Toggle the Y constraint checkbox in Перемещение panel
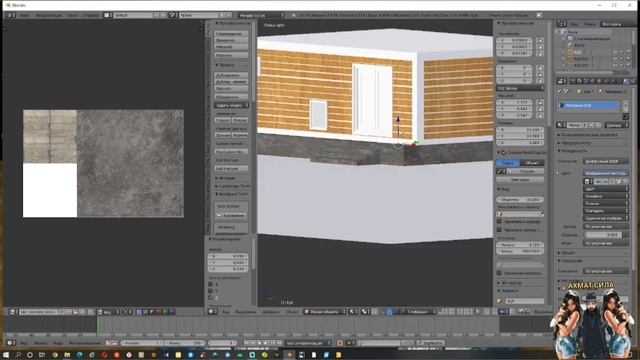Image resolution: width=640 pixels, height=360 pixels. click(x=211, y=291)
